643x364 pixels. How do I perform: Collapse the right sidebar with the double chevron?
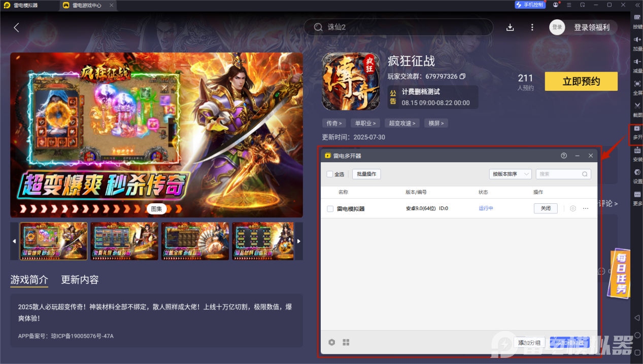coord(637,5)
